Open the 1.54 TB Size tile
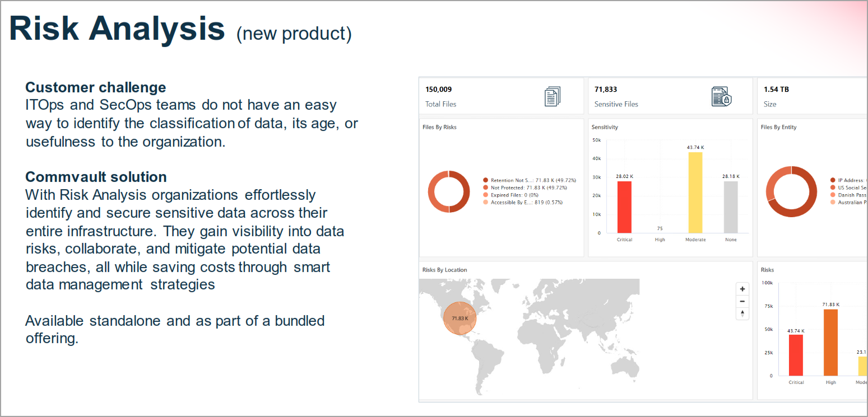The width and height of the screenshot is (868, 417). click(813, 96)
